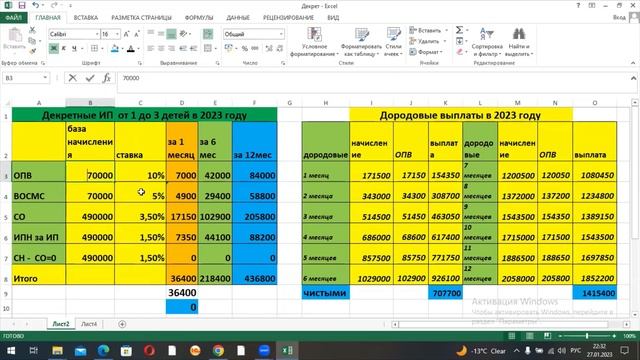
Task: Switch to the ДАННЫЕ ribbon tab
Action: tap(238, 18)
